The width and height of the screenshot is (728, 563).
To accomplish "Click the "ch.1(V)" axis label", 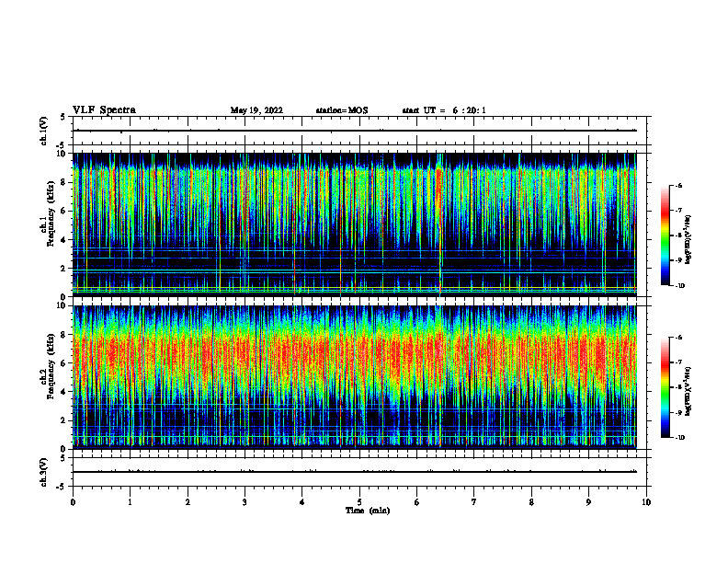I will coord(43,131).
